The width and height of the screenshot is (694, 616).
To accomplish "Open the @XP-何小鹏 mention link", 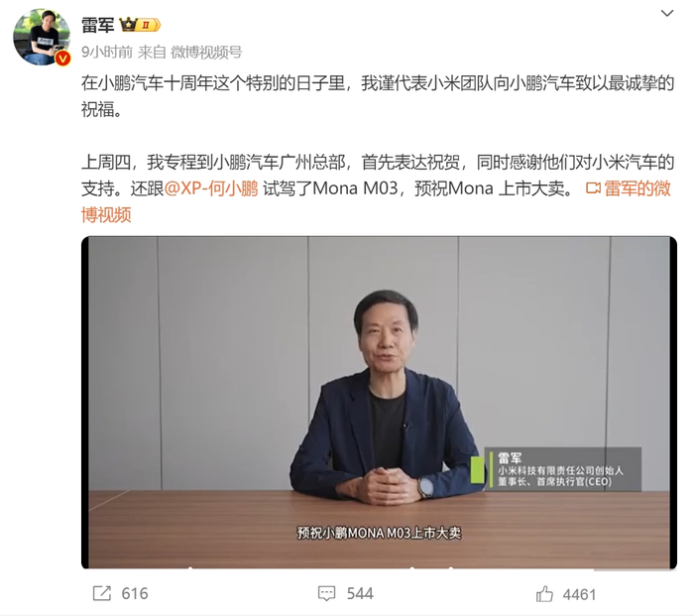I will click(211, 188).
